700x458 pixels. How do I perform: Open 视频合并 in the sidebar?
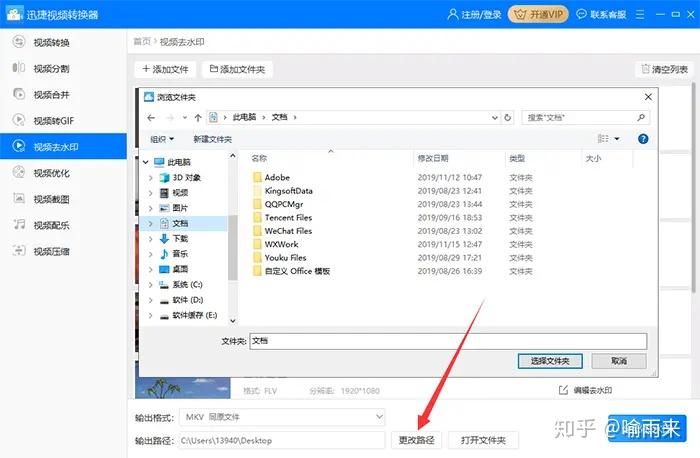point(51,95)
